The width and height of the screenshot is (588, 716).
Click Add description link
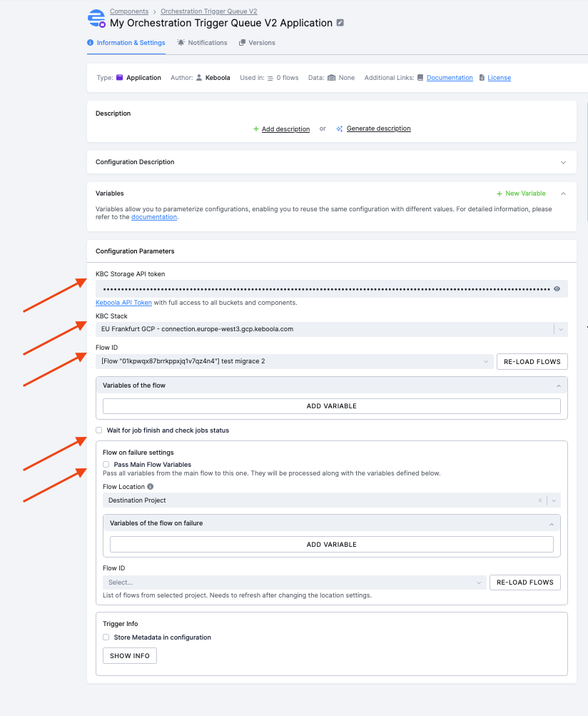[285, 129]
